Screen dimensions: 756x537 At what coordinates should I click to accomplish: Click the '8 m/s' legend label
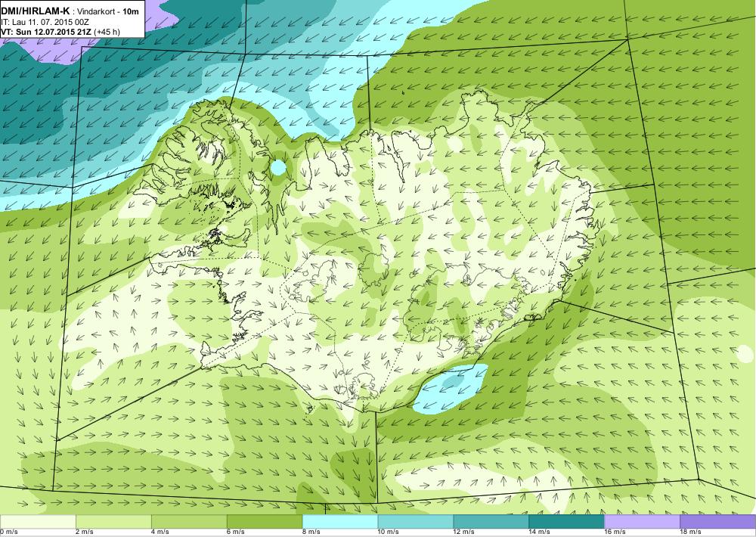(x=311, y=532)
